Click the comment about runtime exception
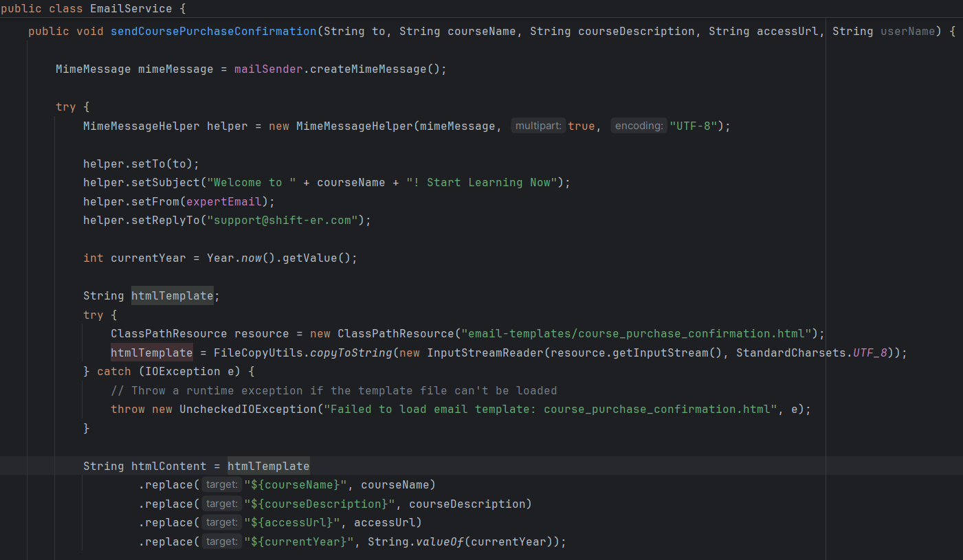 click(333, 391)
